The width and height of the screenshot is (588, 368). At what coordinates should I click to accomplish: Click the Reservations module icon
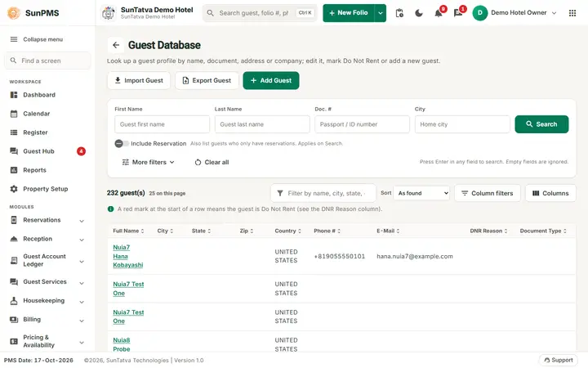14,220
